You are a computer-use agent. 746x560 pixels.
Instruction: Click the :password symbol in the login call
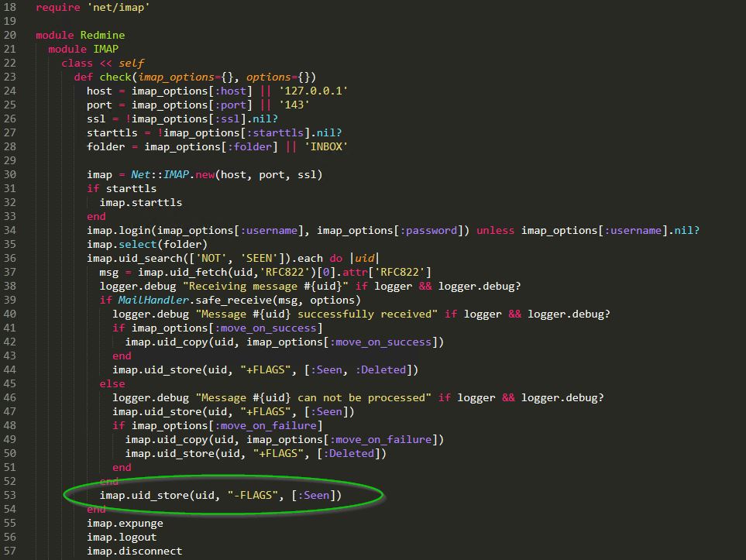tap(428, 230)
